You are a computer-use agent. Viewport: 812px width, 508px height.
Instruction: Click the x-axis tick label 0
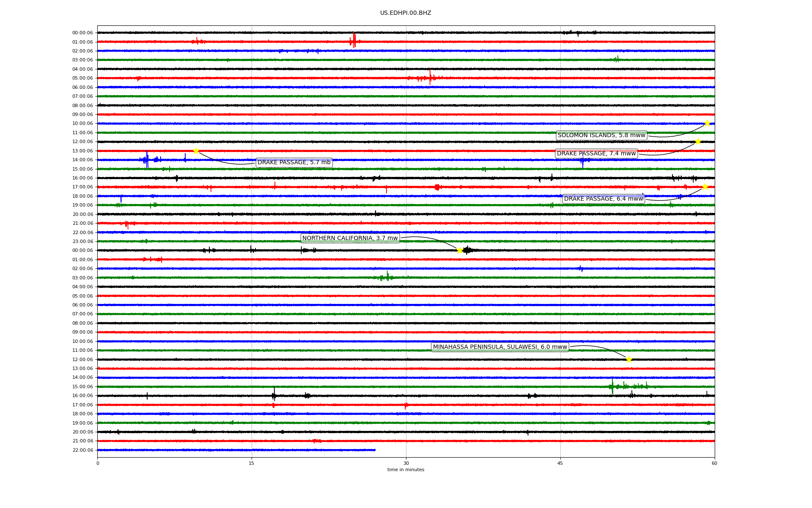[x=98, y=463]
